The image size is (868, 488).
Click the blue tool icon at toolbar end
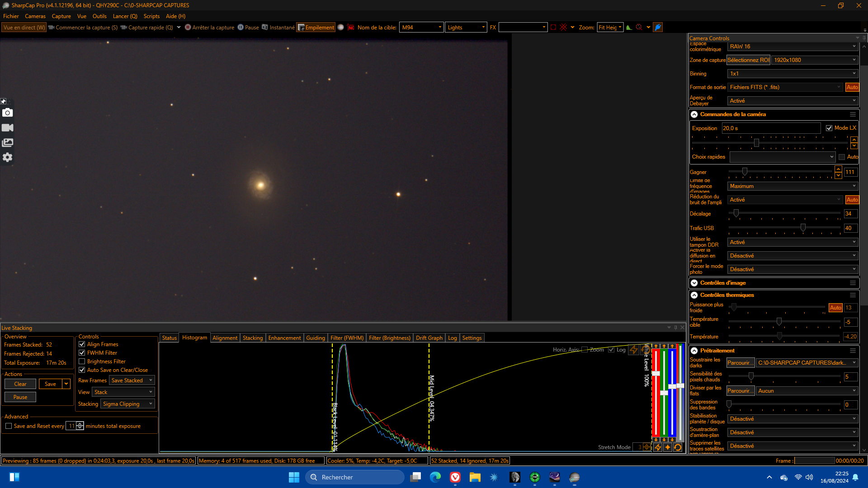pyautogui.click(x=658, y=27)
